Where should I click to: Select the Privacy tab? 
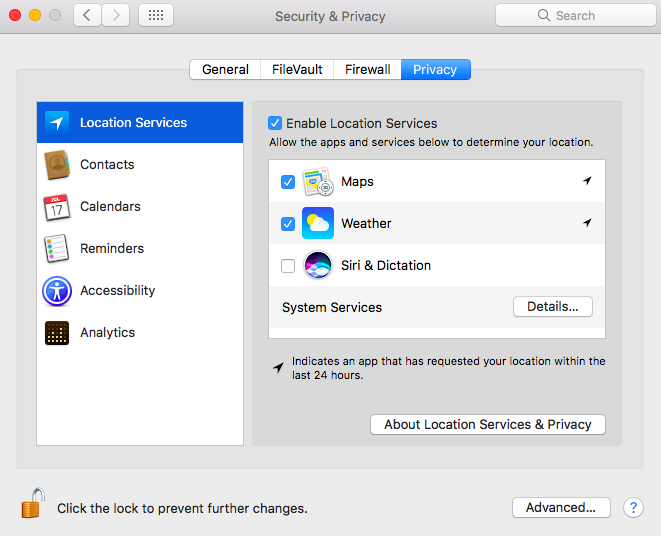(x=435, y=70)
